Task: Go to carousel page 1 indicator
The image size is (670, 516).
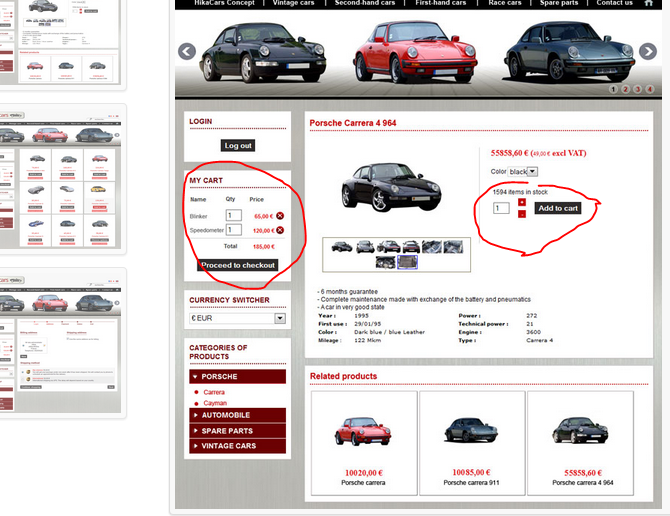Action: point(613,89)
